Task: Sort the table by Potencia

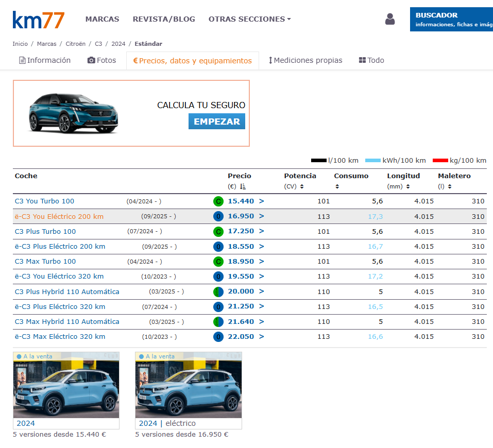Action: (302, 186)
